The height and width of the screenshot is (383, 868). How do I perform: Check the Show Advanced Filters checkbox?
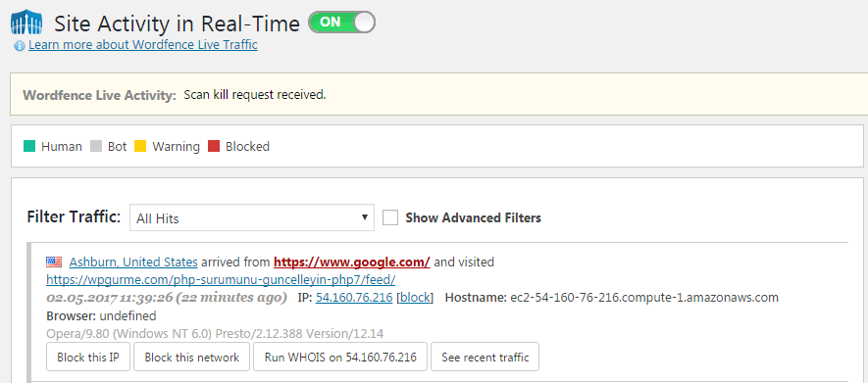pyautogui.click(x=390, y=217)
